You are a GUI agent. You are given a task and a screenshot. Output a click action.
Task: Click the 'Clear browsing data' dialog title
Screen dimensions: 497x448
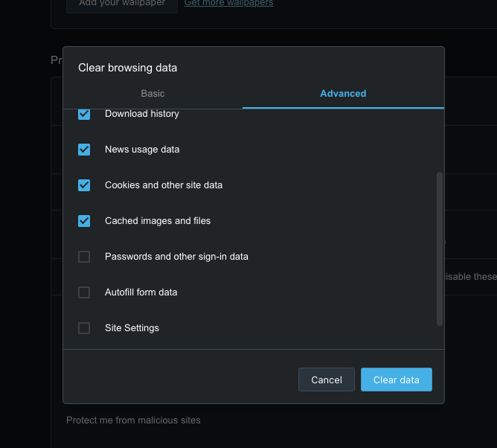click(128, 68)
